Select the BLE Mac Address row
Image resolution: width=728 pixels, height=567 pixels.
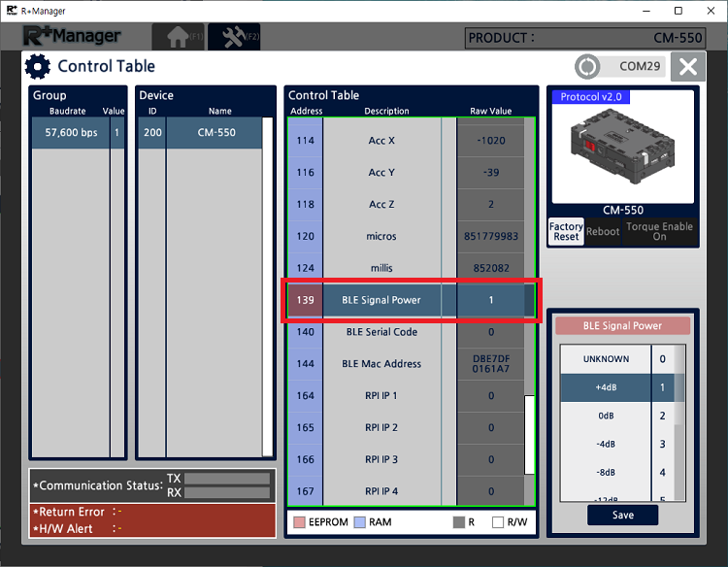pyautogui.click(x=381, y=364)
